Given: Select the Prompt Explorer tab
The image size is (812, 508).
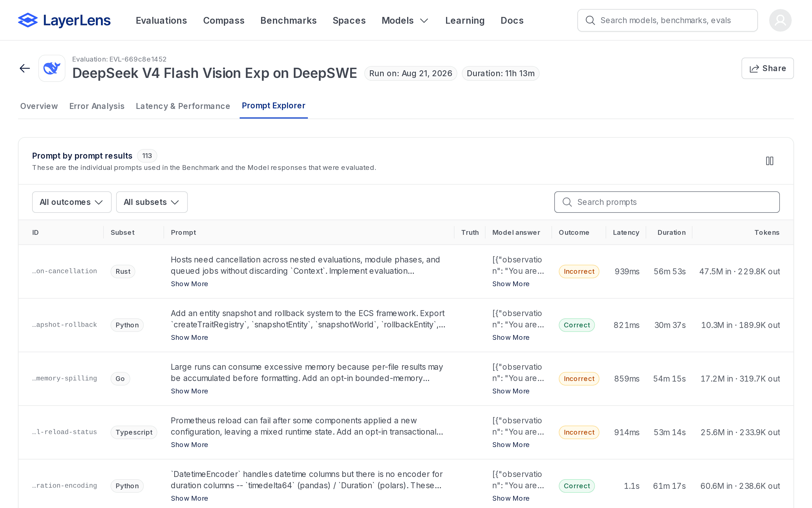Looking at the screenshot, I should (274, 106).
